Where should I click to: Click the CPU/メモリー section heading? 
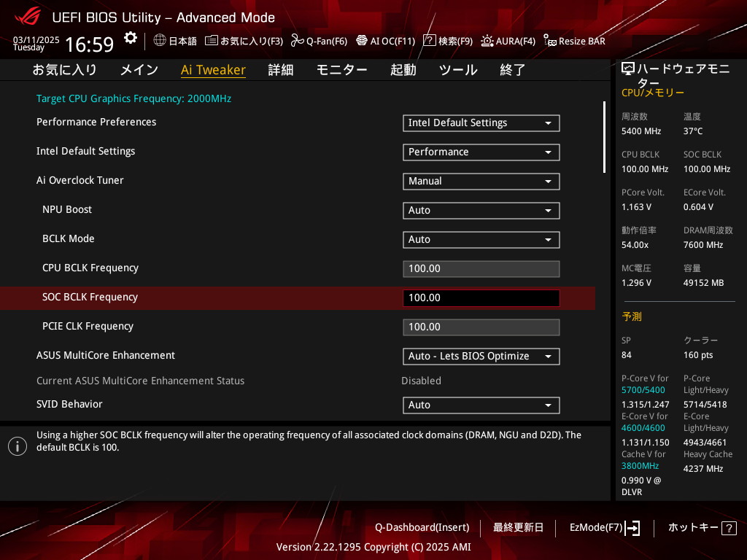pyautogui.click(x=653, y=93)
